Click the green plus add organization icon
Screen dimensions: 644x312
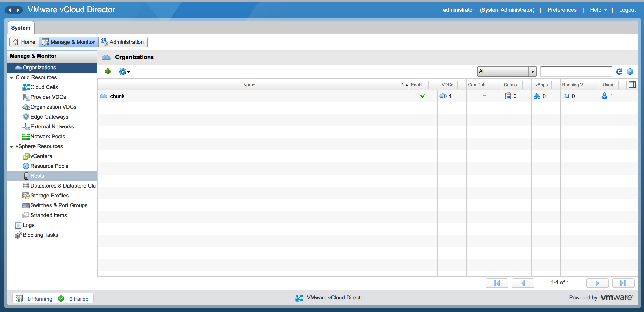pyautogui.click(x=108, y=71)
